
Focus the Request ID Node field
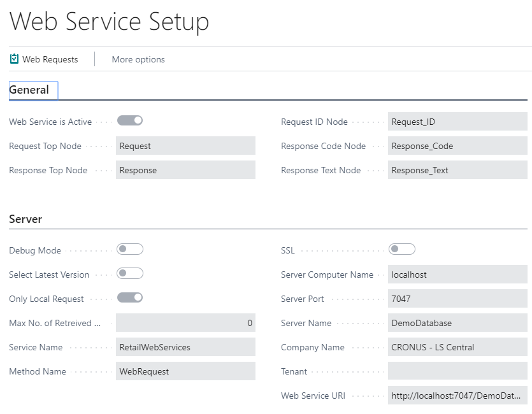click(457, 122)
